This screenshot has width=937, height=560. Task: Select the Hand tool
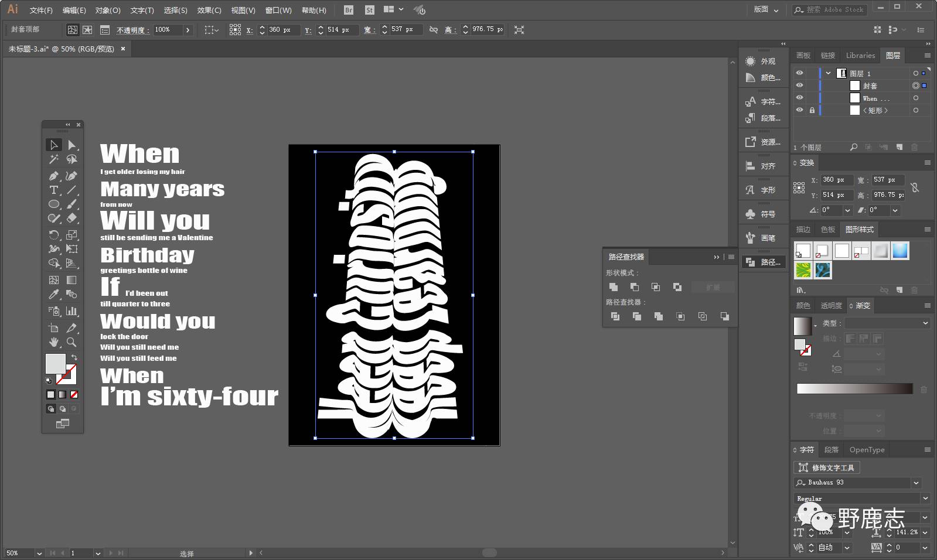click(54, 342)
